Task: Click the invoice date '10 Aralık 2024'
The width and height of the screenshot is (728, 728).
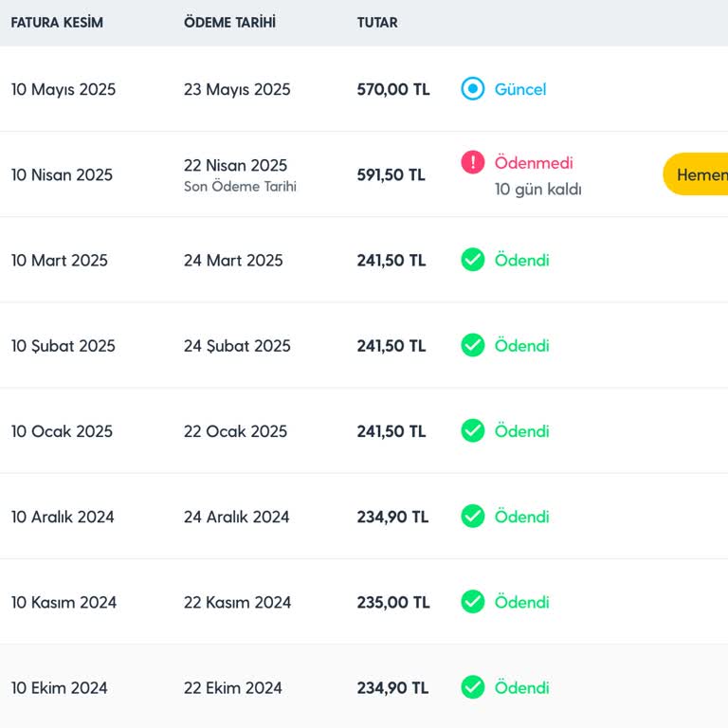Action: [x=63, y=517]
